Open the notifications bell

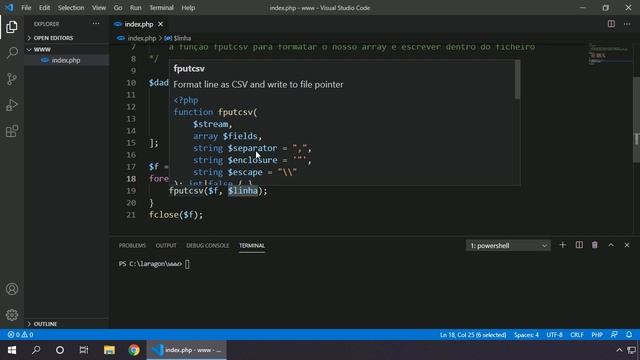[629, 335]
